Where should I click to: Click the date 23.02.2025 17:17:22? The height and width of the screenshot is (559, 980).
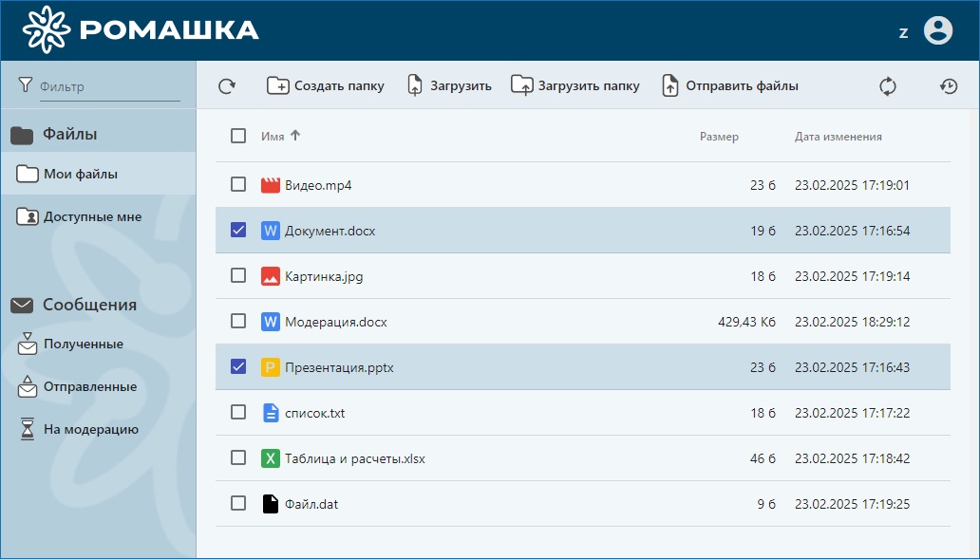pyautogui.click(x=853, y=413)
